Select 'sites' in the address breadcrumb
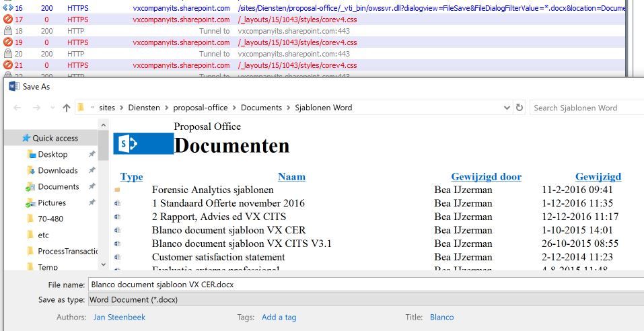The width and height of the screenshot is (644, 331). [x=107, y=108]
